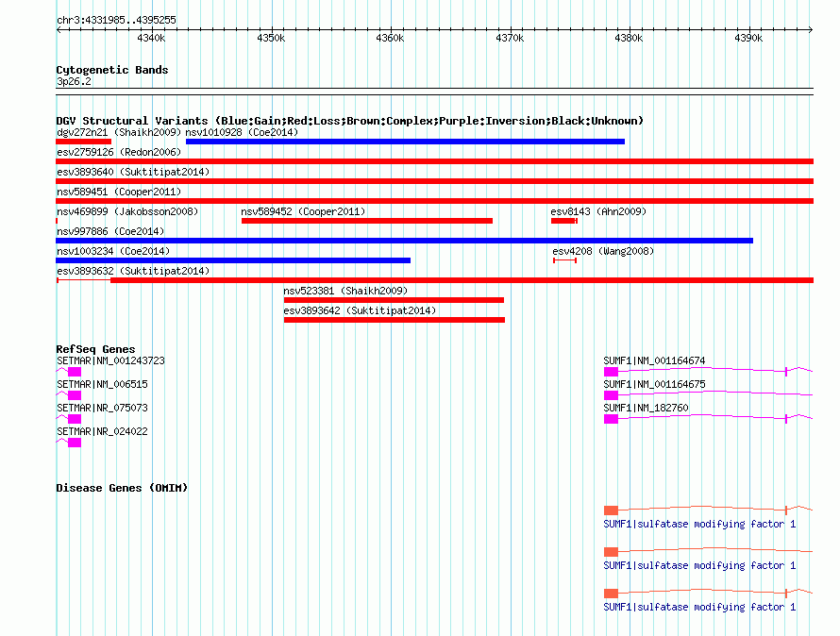Click the 4360k ruler tick label
The width and height of the screenshot is (840, 636).
[x=390, y=38]
